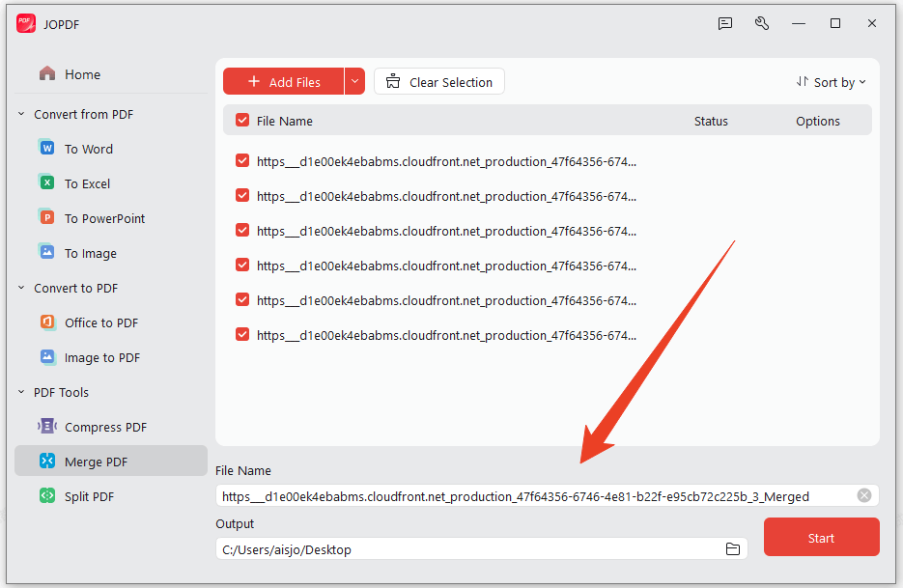The width and height of the screenshot is (903, 588).
Task: Uncheck the fourth file's checkbox
Action: [242, 265]
